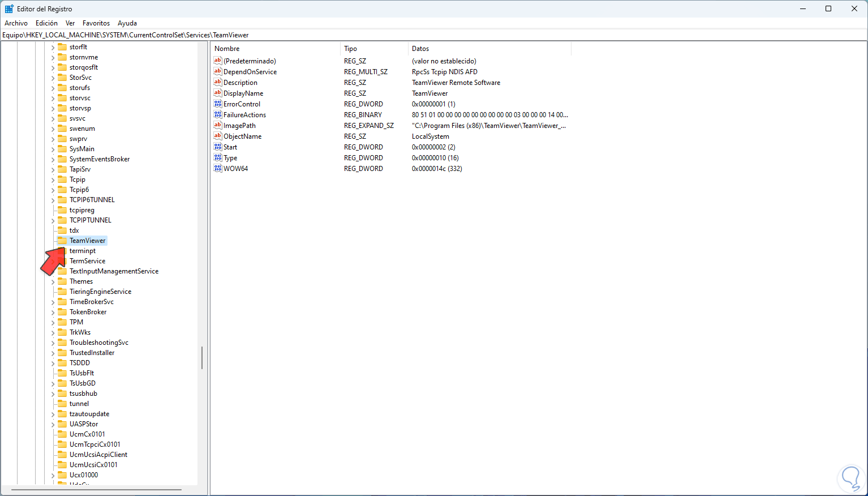The image size is (868, 496).
Task: Click the folder icon beside tdx
Action: click(x=62, y=230)
